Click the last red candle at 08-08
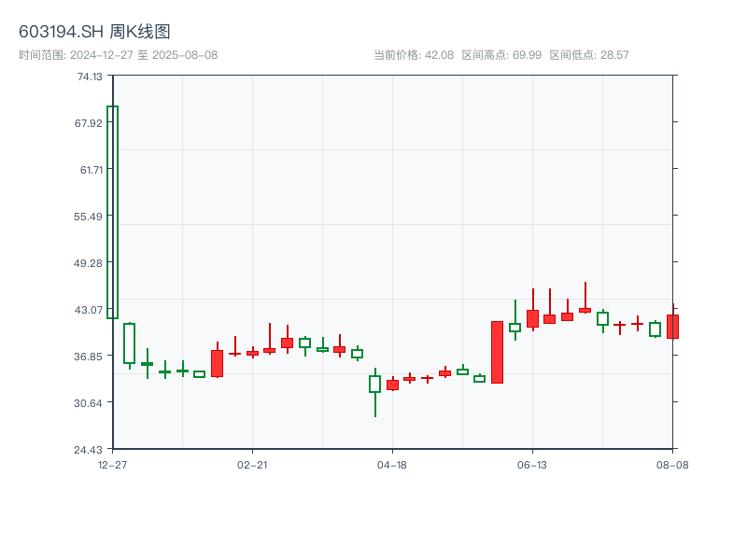 [x=672, y=327]
